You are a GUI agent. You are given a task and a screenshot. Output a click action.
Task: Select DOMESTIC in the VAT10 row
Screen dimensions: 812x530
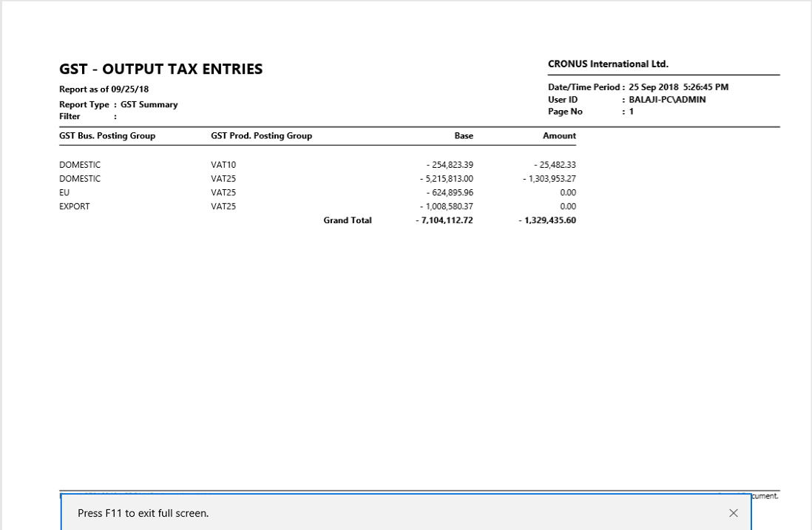pyautogui.click(x=80, y=165)
